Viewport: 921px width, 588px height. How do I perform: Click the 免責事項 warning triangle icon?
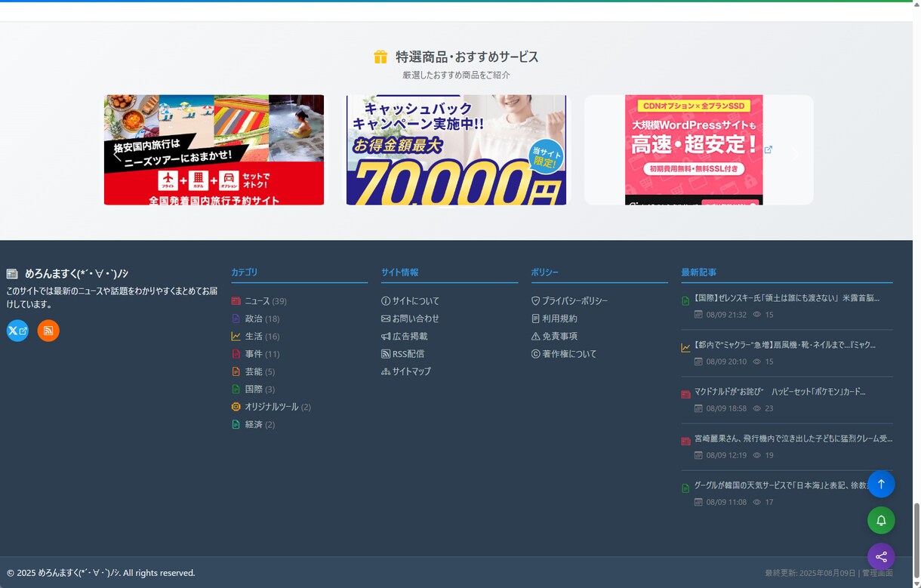click(536, 337)
